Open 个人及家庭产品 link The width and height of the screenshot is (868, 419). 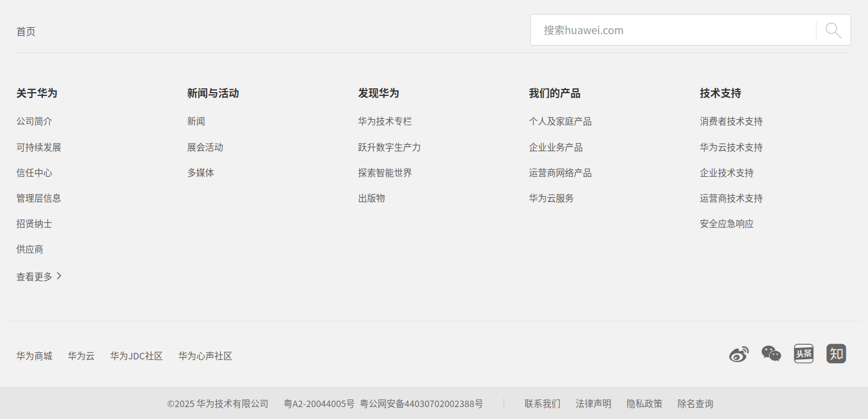(560, 121)
